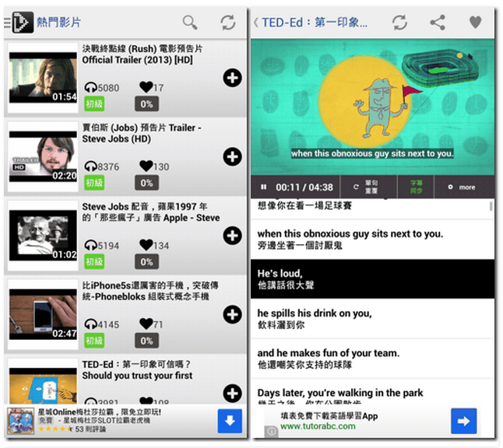
Task: Click the video frame with the cartoon man
Action: point(372,107)
